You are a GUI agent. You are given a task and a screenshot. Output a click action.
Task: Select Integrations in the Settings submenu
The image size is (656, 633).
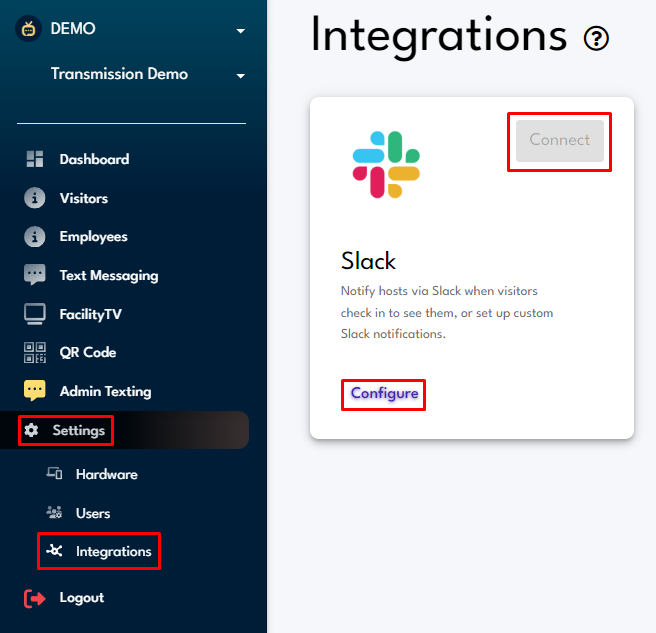(113, 552)
